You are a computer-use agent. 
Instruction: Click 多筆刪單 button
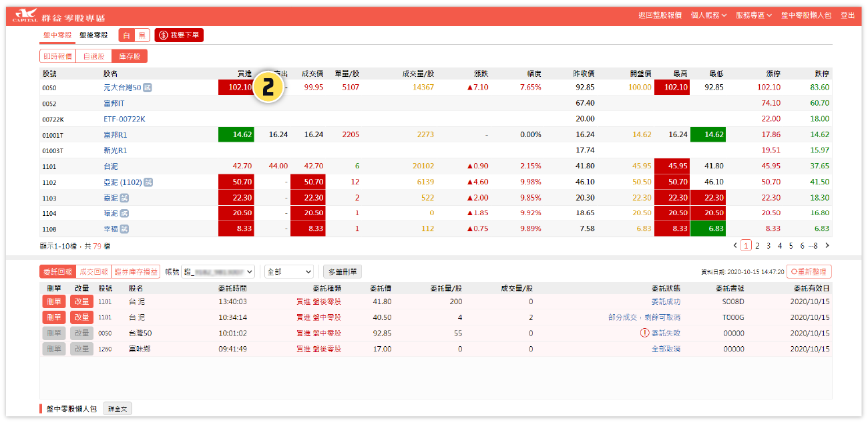(x=343, y=272)
